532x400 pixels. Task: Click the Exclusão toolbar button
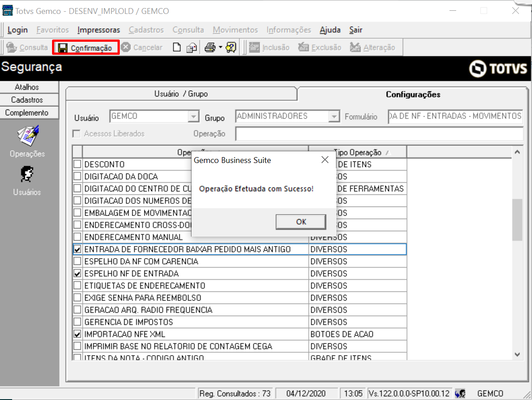[320, 48]
